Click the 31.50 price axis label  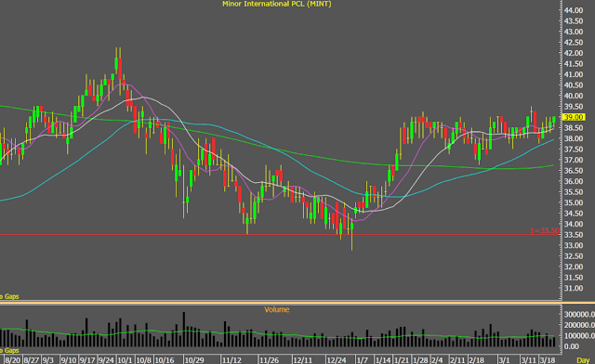[574, 278]
